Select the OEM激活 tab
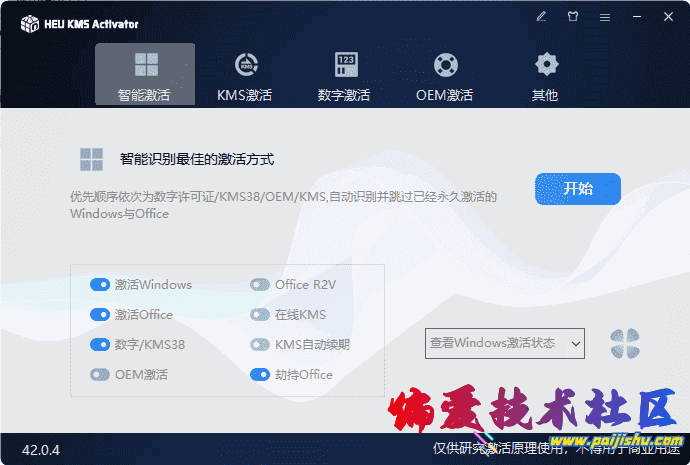Screen dimensions: 690x465 click(x=445, y=76)
